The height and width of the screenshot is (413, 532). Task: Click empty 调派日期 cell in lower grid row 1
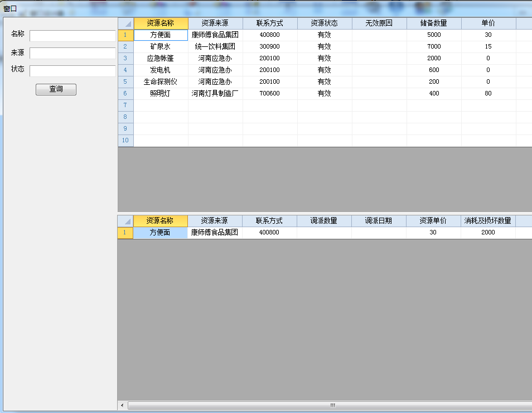point(378,233)
